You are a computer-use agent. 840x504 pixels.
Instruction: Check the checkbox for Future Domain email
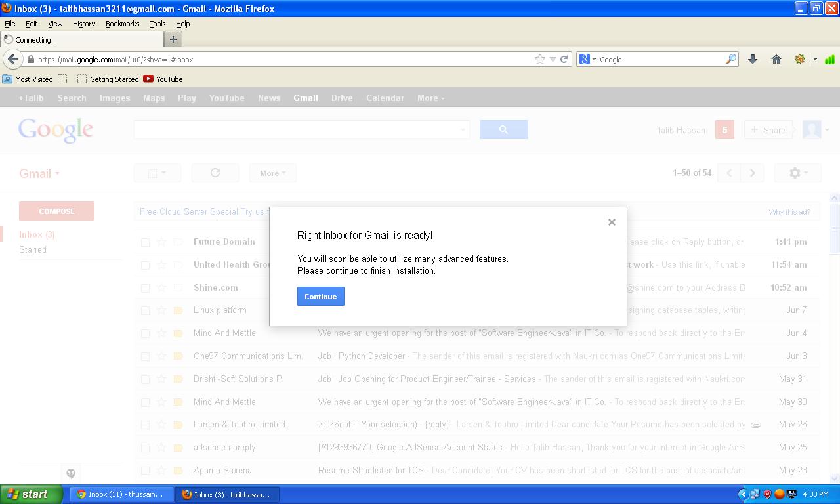[x=145, y=241]
